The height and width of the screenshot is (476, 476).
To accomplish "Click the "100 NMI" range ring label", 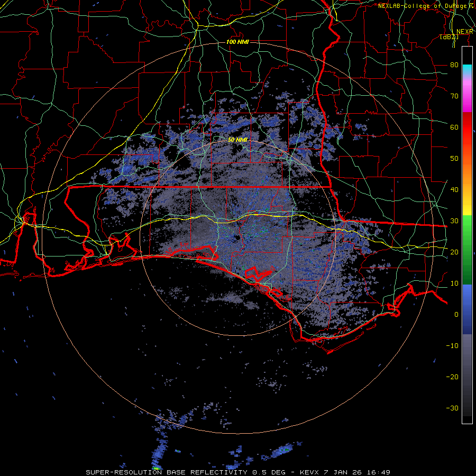I will click(x=237, y=42).
